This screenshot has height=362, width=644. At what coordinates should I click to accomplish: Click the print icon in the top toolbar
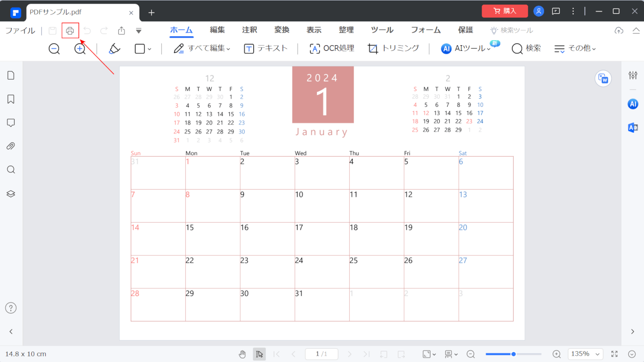click(70, 31)
